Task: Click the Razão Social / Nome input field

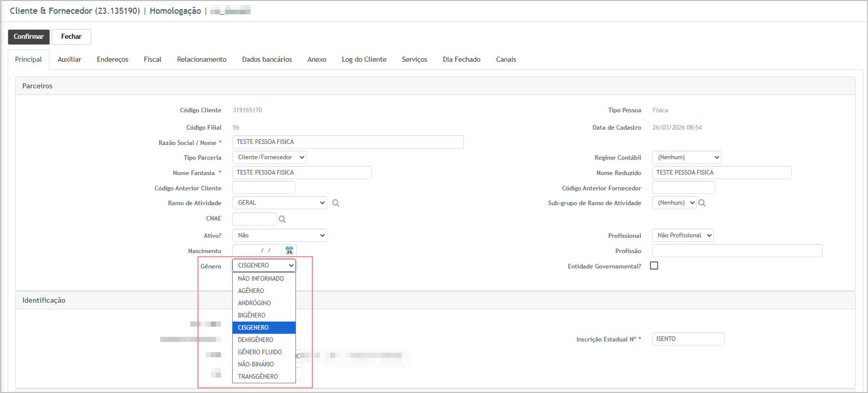Action: click(x=348, y=142)
